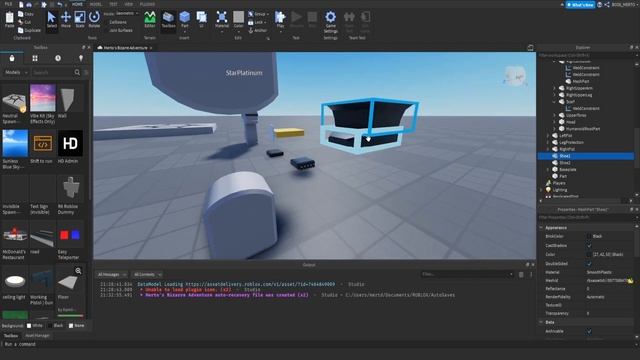
Task: Collapse the Appearance properties section
Action: pos(541,227)
